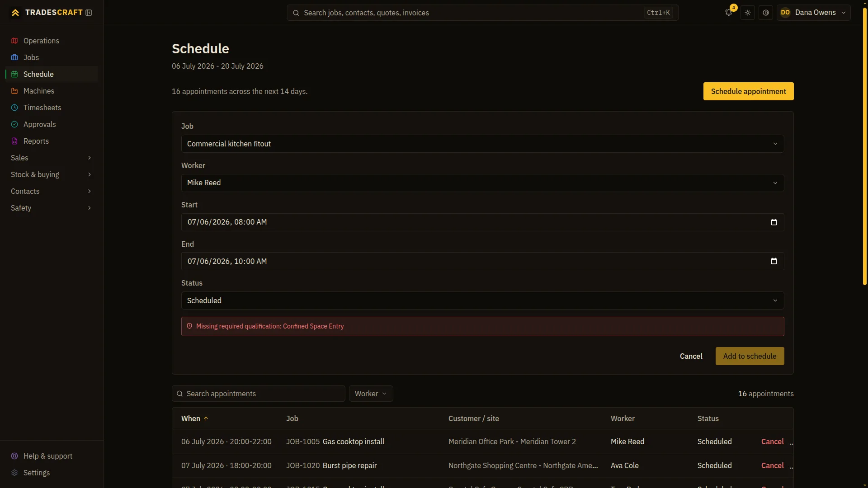
Task: Click the End datetime field
Action: 482,261
